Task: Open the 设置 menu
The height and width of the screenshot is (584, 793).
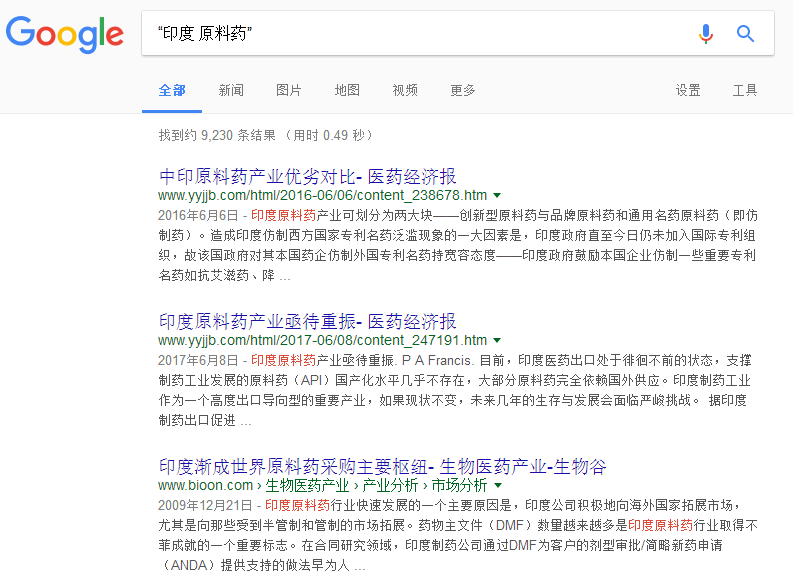Action: pyautogui.click(x=688, y=90)
